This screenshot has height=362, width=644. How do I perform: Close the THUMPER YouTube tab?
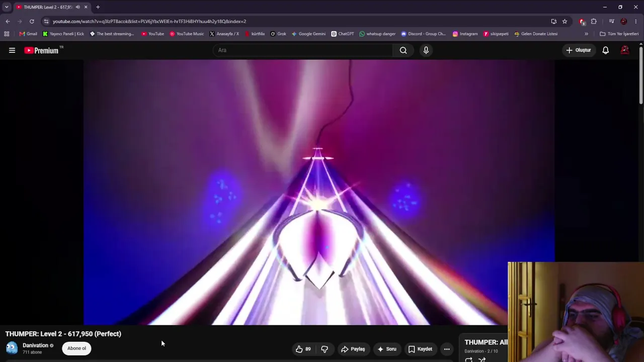coord(86,7)
